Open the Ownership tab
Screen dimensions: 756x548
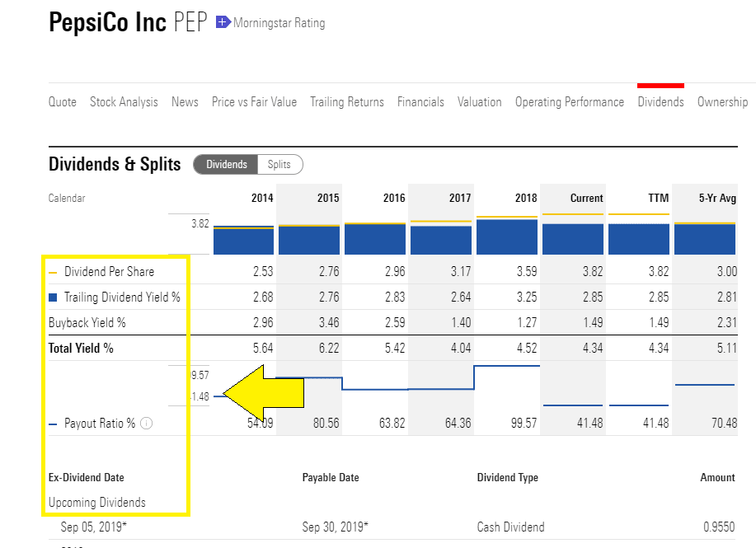[723, 102]
